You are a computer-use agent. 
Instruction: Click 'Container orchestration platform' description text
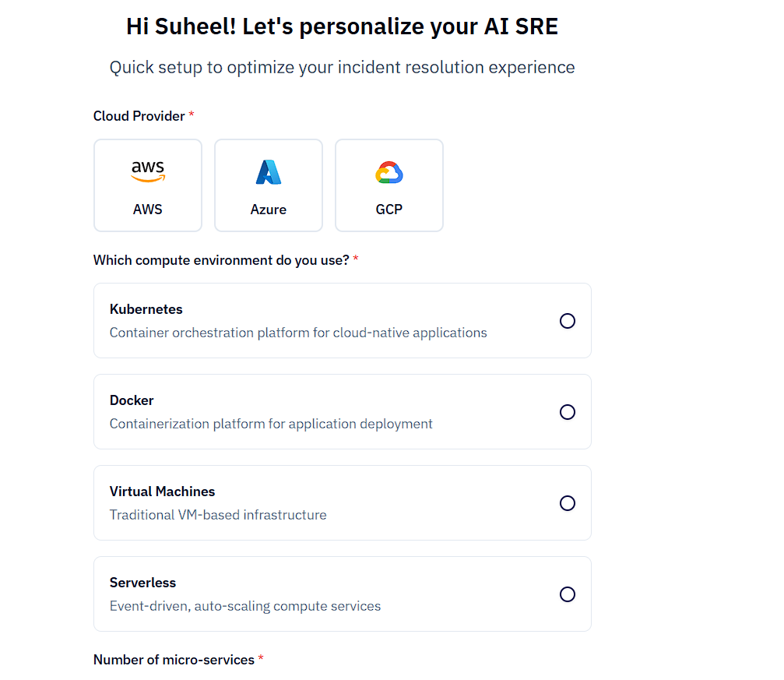pos(298,333)
